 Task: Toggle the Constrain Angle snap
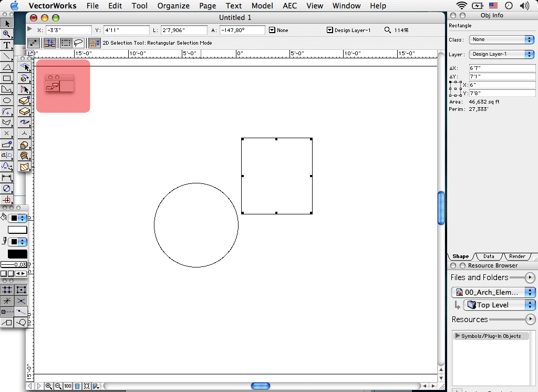coord(7,301)
